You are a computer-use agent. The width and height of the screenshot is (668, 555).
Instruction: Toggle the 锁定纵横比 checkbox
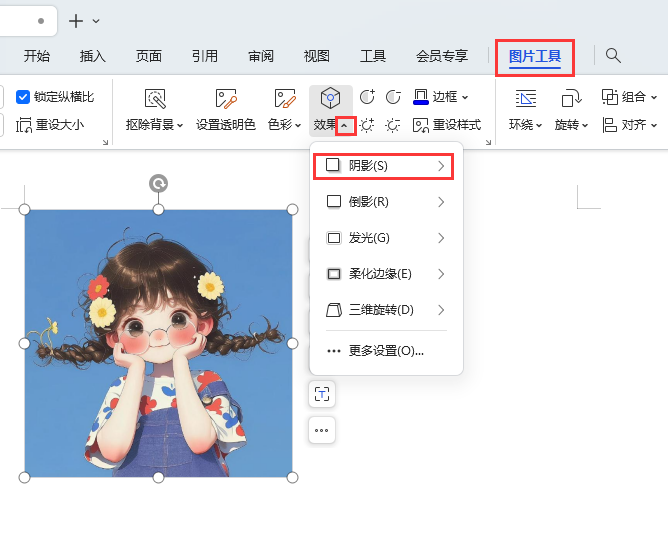click(x=23, y=97)
